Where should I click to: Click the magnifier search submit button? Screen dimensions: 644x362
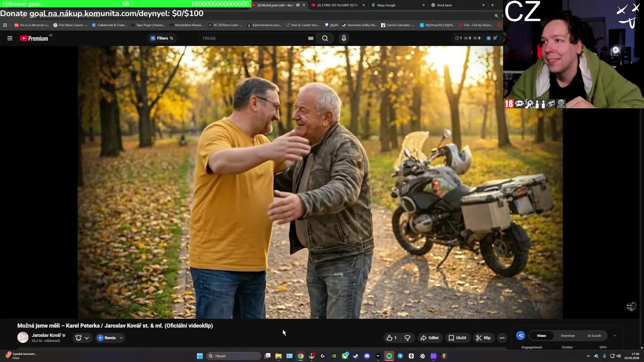(x=325, y=38)
